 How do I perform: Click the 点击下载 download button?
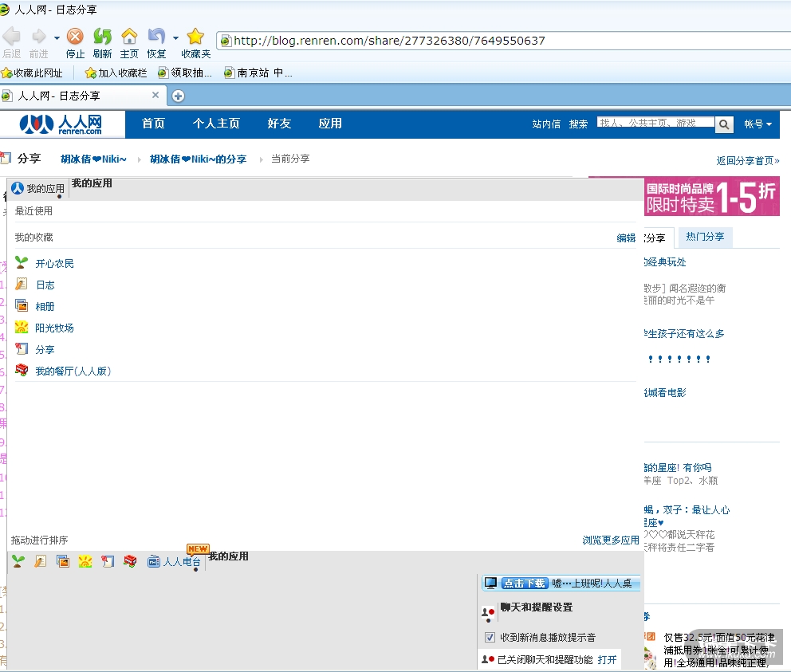pos(524,584)
